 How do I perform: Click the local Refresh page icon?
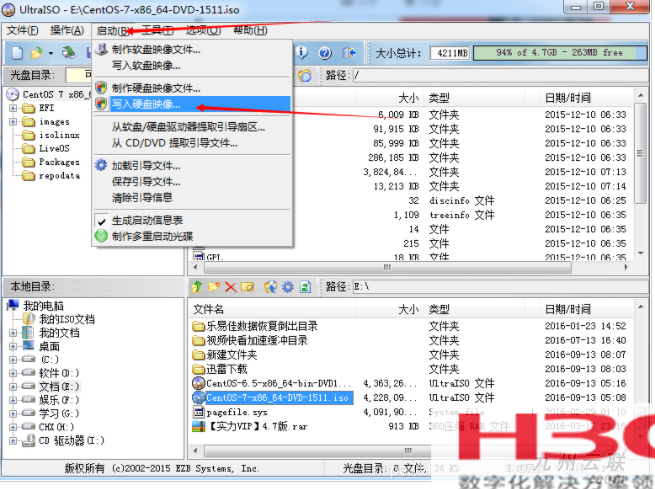point(305,287)
